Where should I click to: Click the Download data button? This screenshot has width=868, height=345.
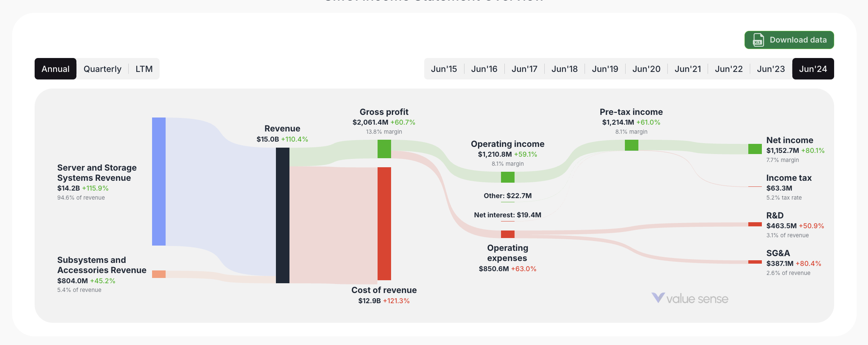point(789,40)
